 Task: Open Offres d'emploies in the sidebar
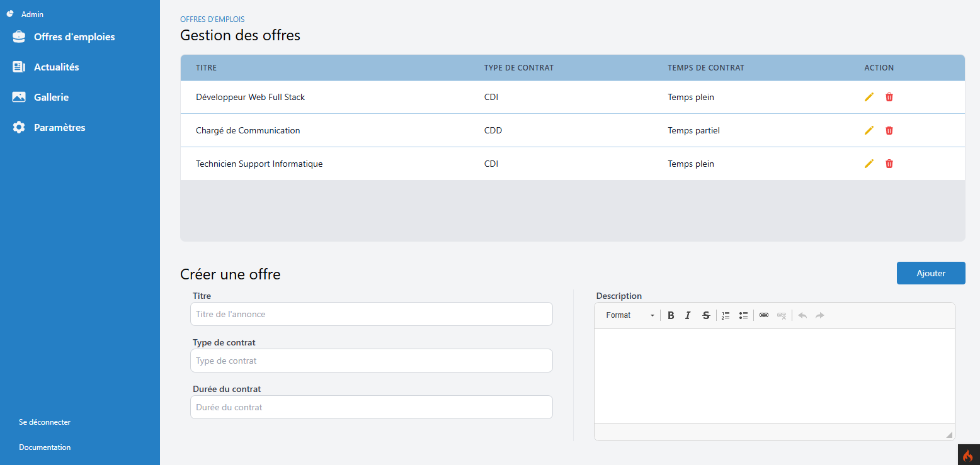[74, 37]
